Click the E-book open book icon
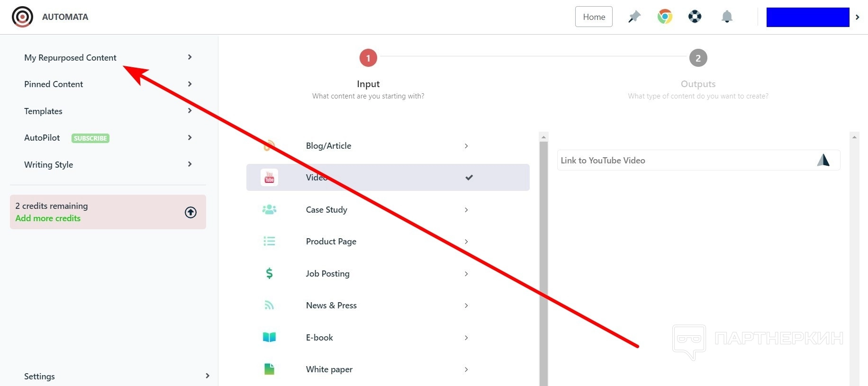The height and width of the screenshot is (386, 868). pyautogui.click(x=269, y=337)
